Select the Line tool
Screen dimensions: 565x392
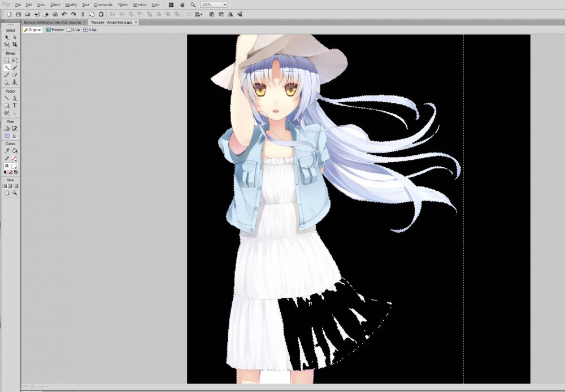pos(7,98)
